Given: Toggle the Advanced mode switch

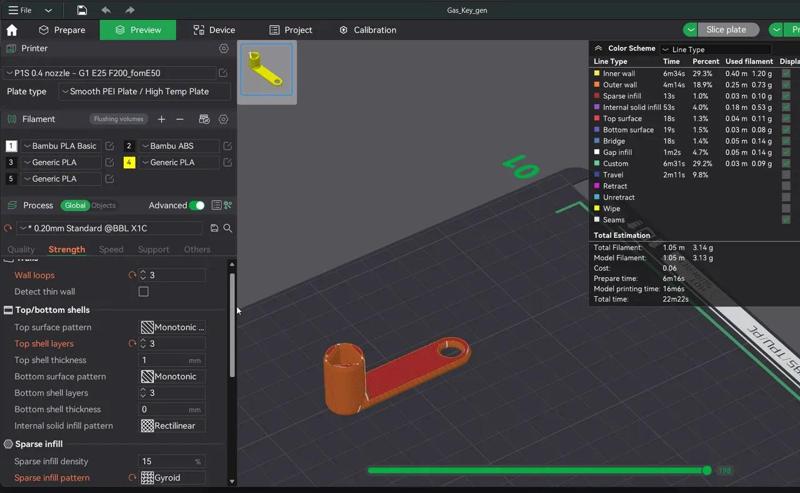Looking at the screenshot, I should tap(197, 205).
